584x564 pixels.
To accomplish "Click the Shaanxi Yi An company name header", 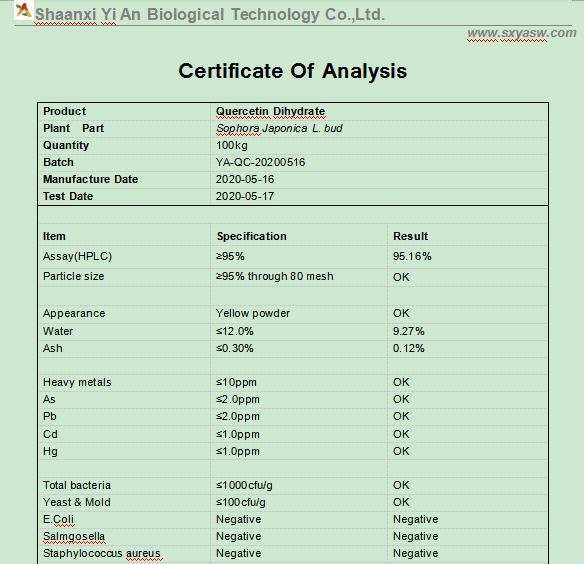I will 210,15.
